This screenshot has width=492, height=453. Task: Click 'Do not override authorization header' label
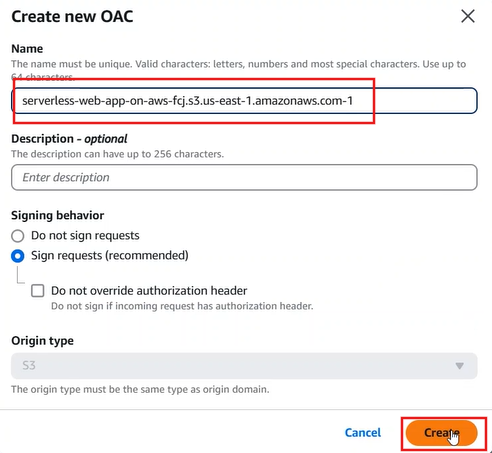[149, 291]
